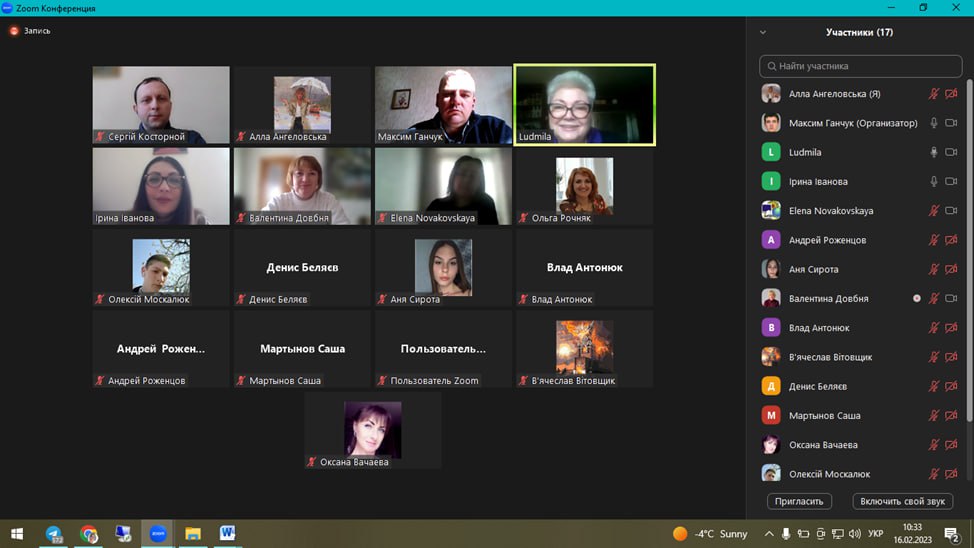This screenshot has width=974, height=548.
Task: Click muted mic icon for Мартынов Саша in list
Action: [934, 415]
